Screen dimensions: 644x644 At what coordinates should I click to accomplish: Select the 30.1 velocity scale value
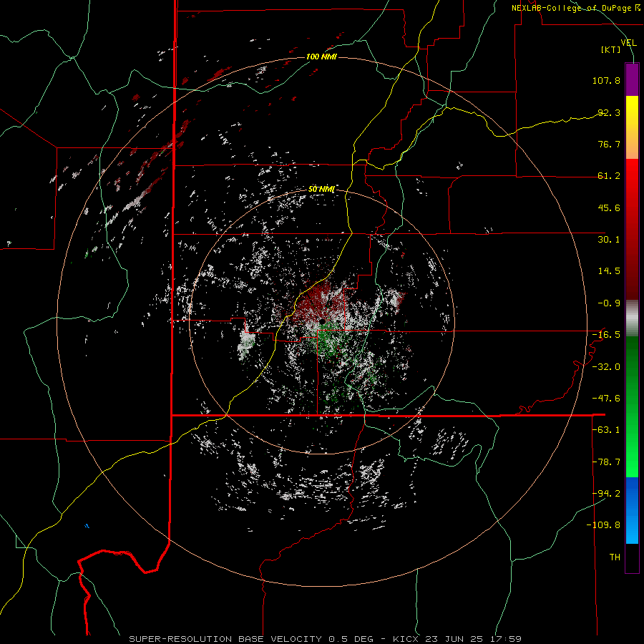point(609,240)
